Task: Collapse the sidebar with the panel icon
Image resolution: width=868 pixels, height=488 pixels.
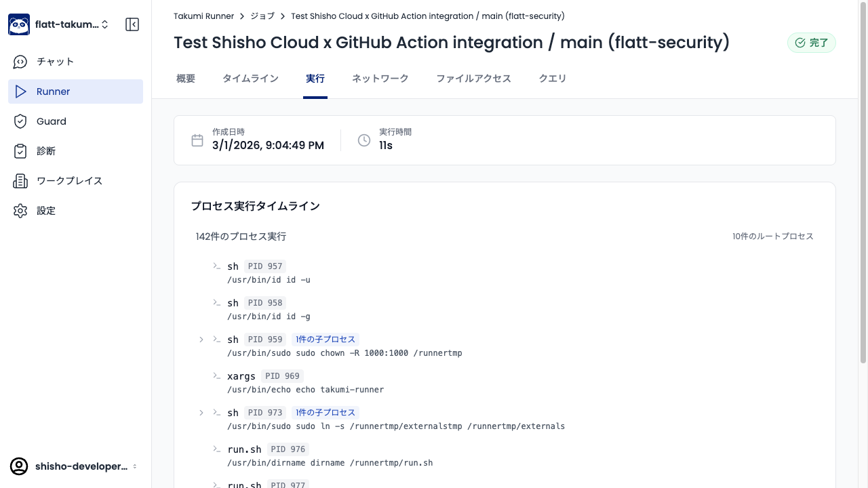Action: pos(132,24)
